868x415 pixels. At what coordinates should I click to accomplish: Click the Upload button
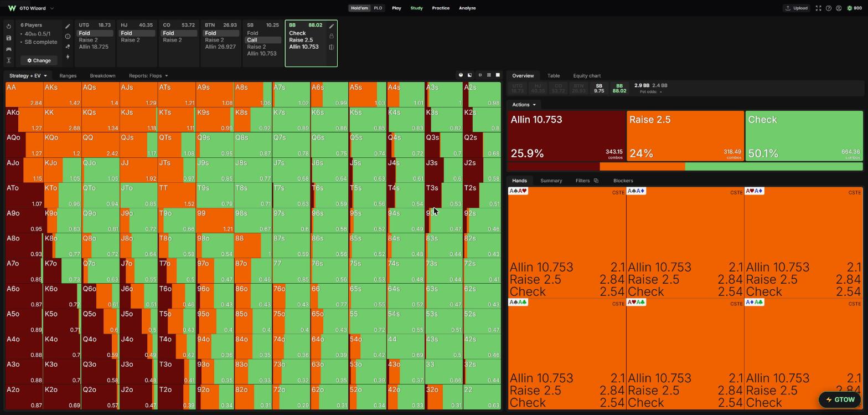tap(797, 8)
